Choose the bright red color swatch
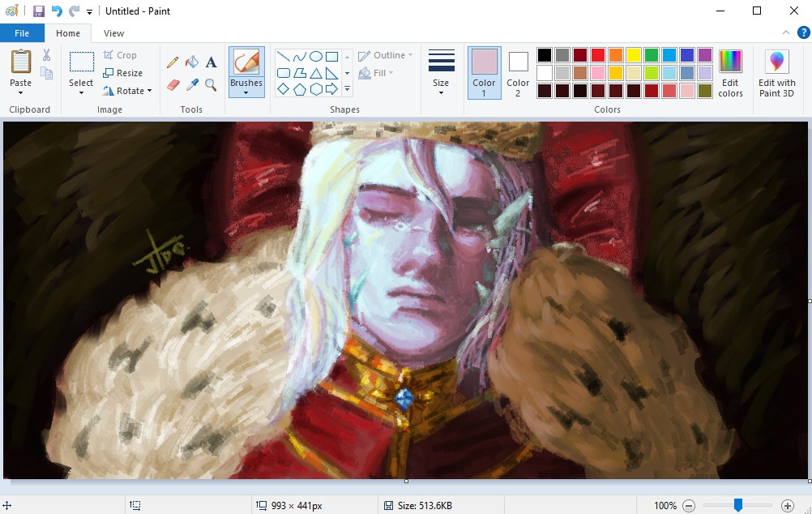 597,55
